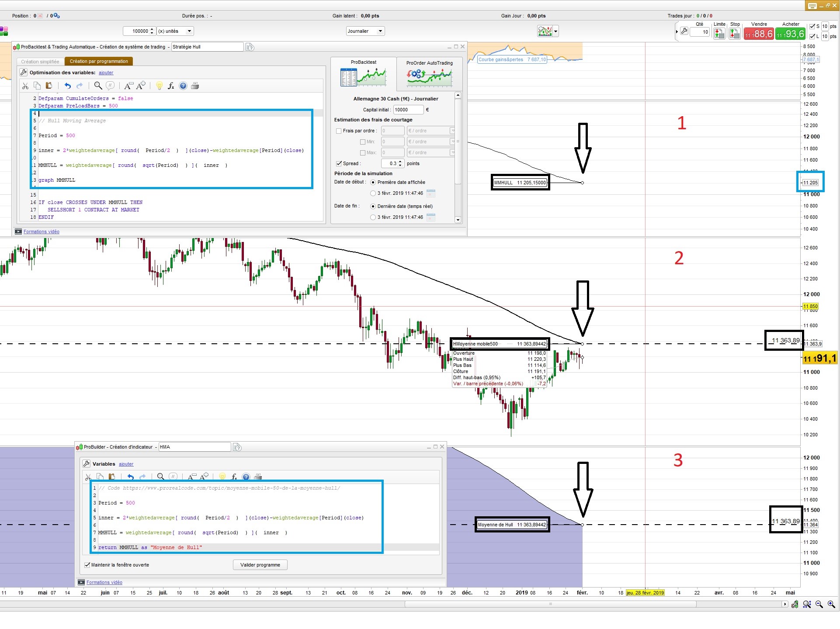
Task: Expand the chart style icon dropdown arrow
Action: [556, 31]
